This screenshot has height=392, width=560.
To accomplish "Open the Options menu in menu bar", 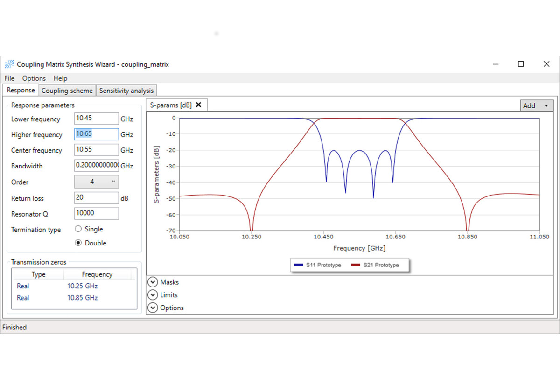I will (34, 78).
